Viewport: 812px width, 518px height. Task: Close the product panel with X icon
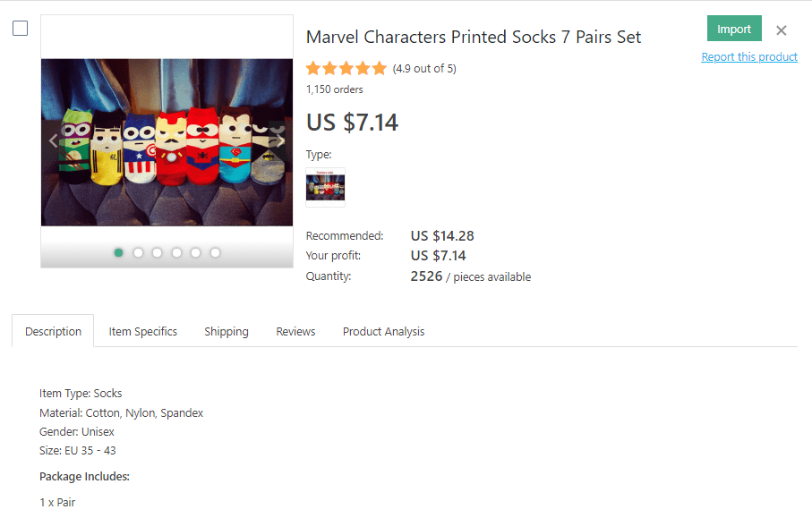coord(782,30)
